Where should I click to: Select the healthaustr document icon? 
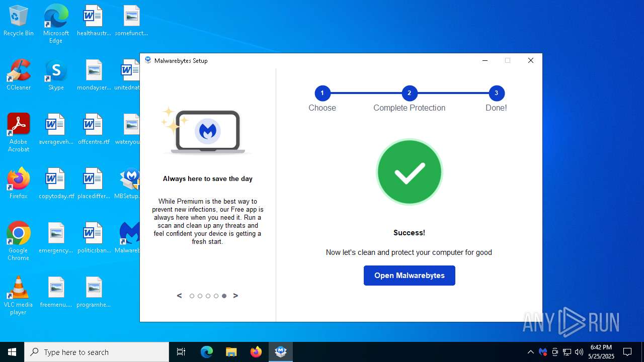click(x=94, y=21)
